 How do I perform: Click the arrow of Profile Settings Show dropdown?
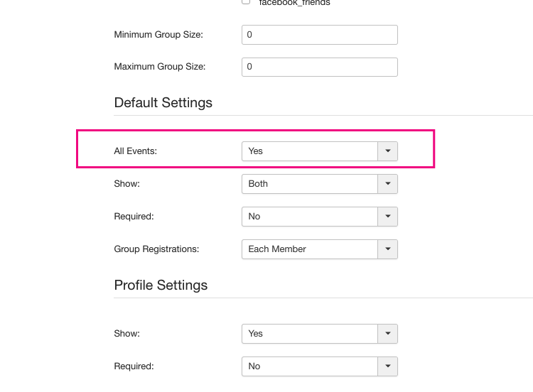[x=387, y=333]
